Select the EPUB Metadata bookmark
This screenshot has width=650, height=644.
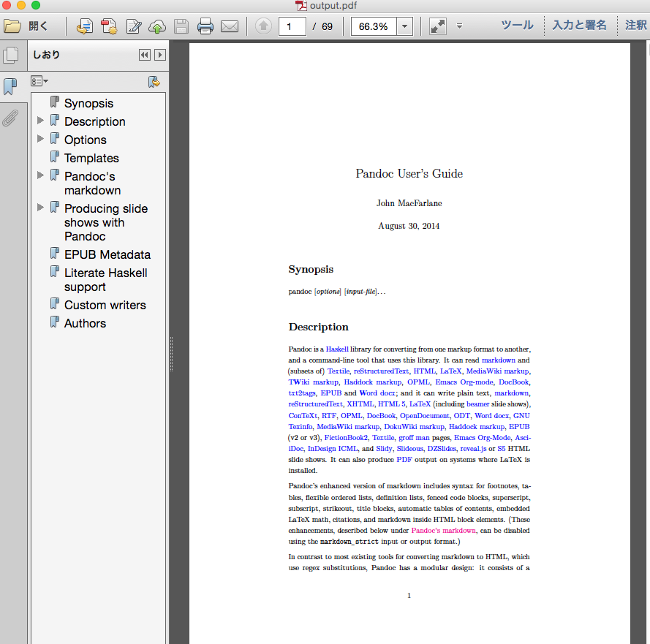tap(107, 254)
